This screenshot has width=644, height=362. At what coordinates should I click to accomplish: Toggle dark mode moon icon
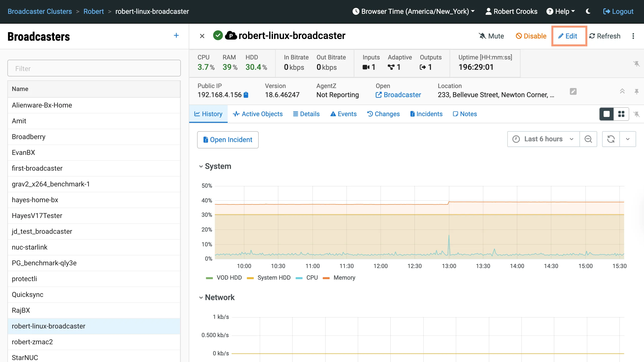click(x=588, y=11)
